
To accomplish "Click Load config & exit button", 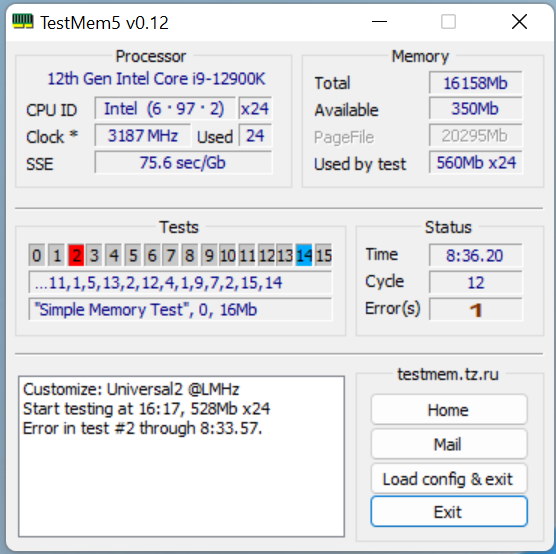I will (x=449, y=479).
